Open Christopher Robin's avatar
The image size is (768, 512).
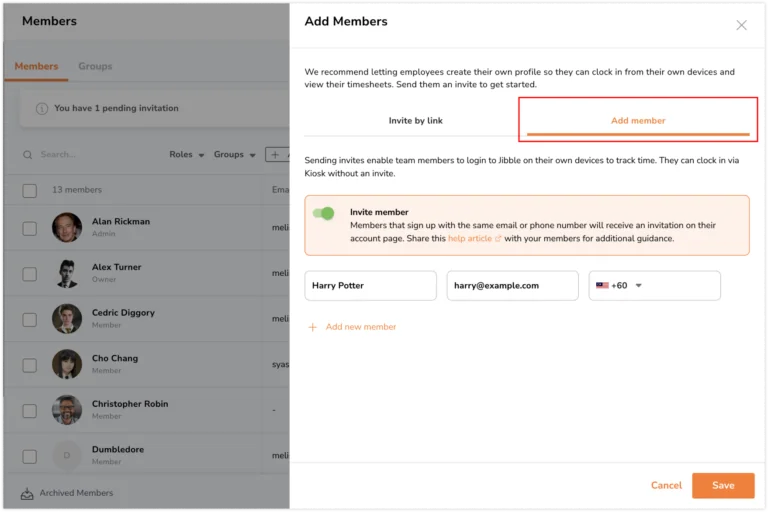(67, 410)
